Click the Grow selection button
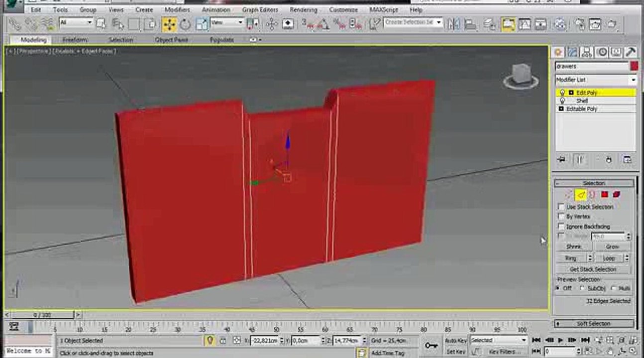This screenshot has width=644, height=358. coord(612,247)
